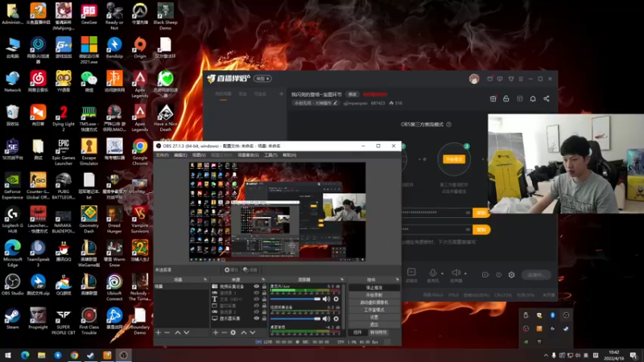The height and width of the screenshot is (362, 644).
Task: Pop out OBS sources dock via header icon
Action: pyautogui.click(x=263, y=279)
